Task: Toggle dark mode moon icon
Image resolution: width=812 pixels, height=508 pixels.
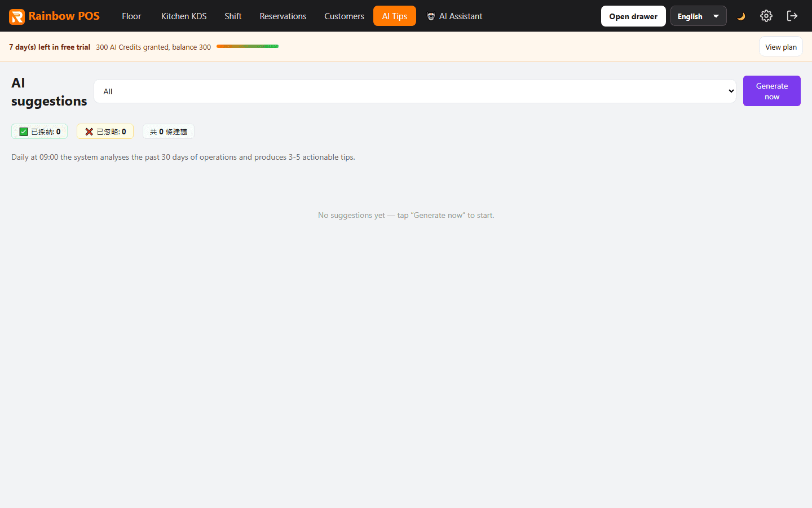Action: (x=741, y=16)
